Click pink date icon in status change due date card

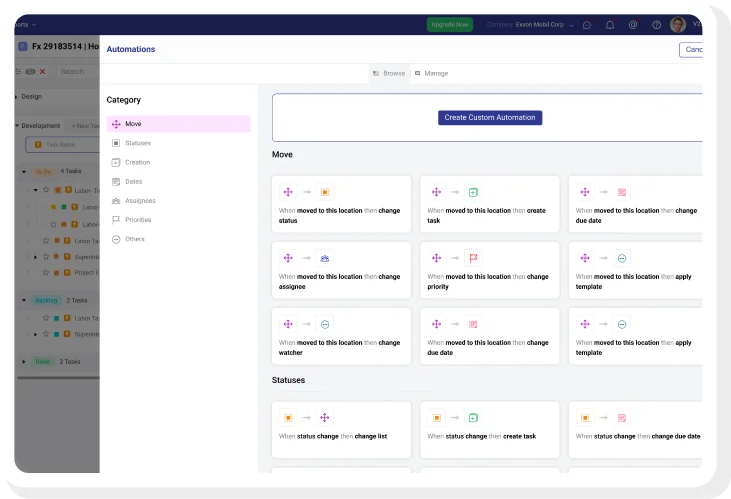click(x=622, y=418)
